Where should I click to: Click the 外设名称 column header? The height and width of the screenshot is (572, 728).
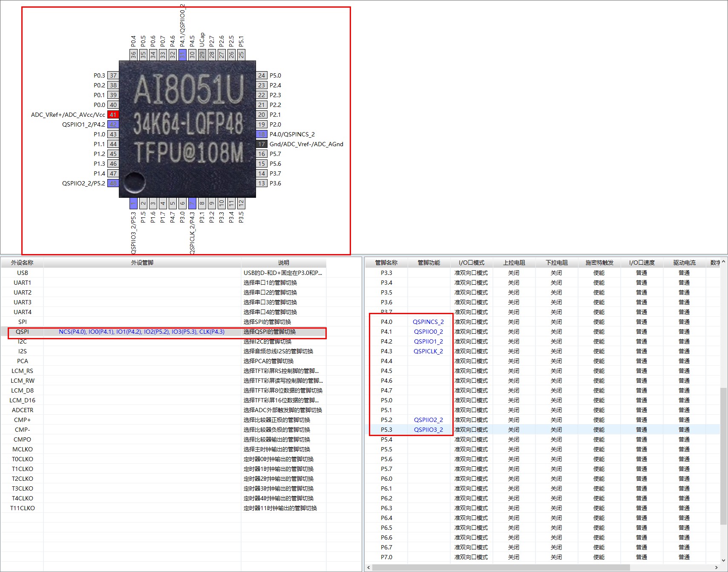click(x=22, y=263)
